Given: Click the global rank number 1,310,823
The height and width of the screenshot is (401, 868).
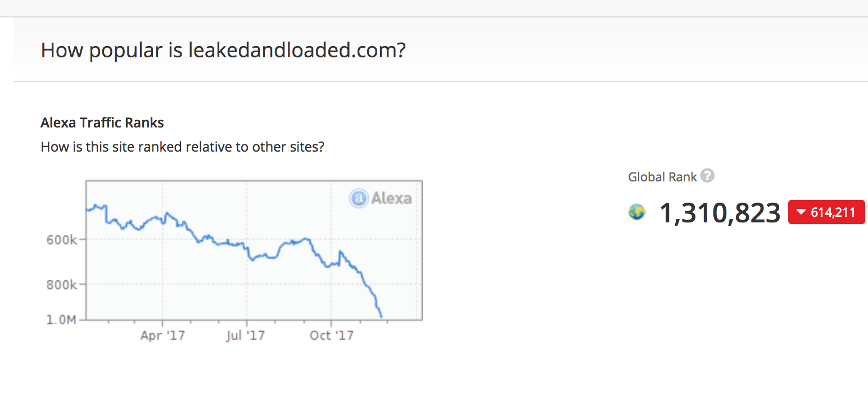Looking at the screenshot, I should (x=720, y=213).
